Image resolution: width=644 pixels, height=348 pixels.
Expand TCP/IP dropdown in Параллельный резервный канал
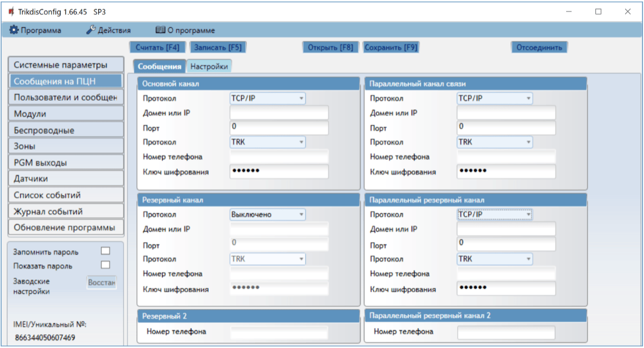click(494, 214)
